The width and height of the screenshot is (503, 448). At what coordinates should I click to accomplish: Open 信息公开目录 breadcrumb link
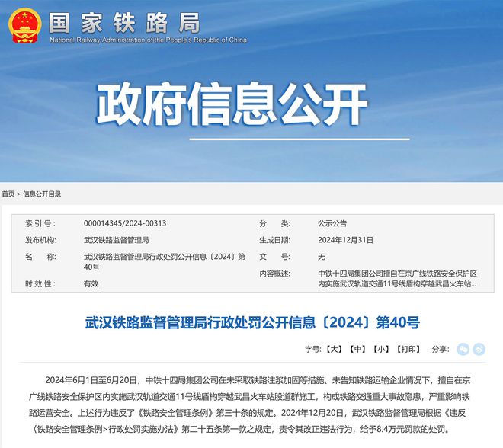point(42,194)
